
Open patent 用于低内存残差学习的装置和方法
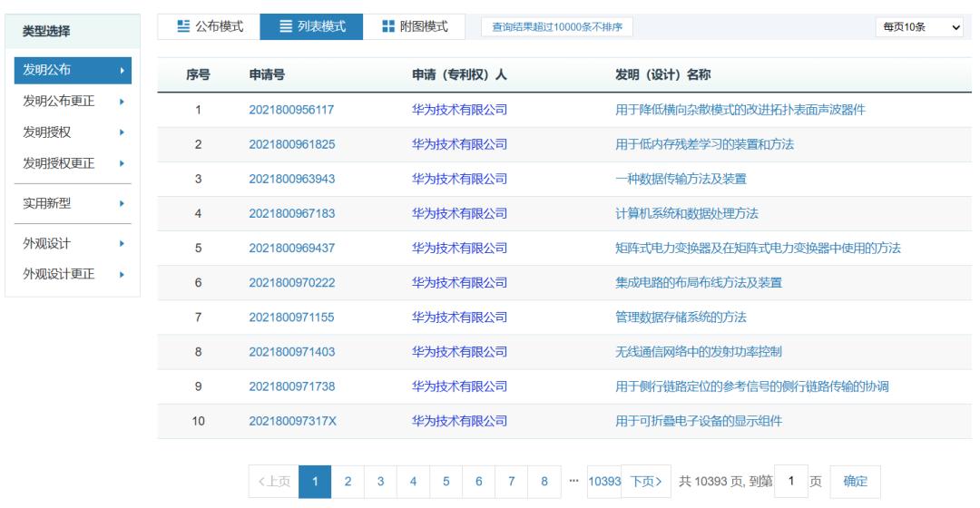click(x=704, y=144)
